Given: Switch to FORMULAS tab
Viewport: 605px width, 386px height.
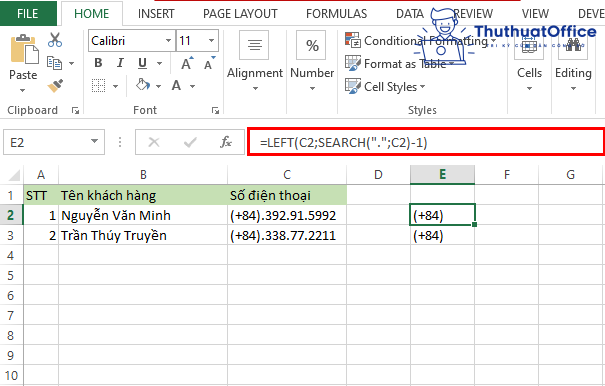Looking at the screenshot, I should (x=336, y=14).
